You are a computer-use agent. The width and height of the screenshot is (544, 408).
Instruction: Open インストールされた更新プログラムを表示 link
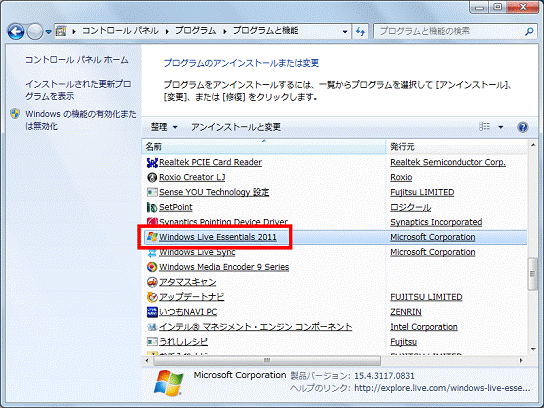point(78,90)
